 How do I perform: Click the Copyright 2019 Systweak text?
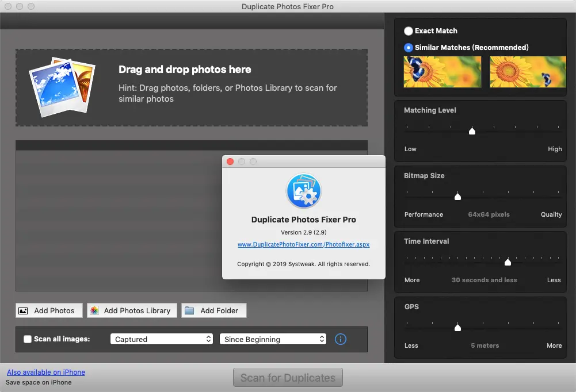pyautogui.click(x=303, y=264)
